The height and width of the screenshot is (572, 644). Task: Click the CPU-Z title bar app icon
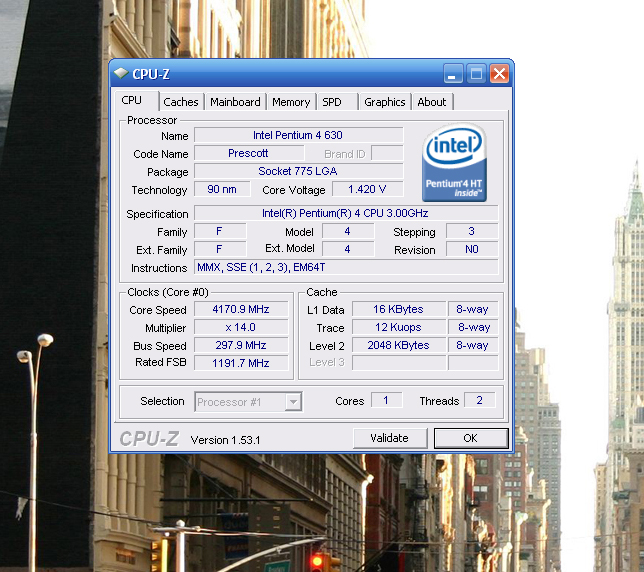pos(121,74)
